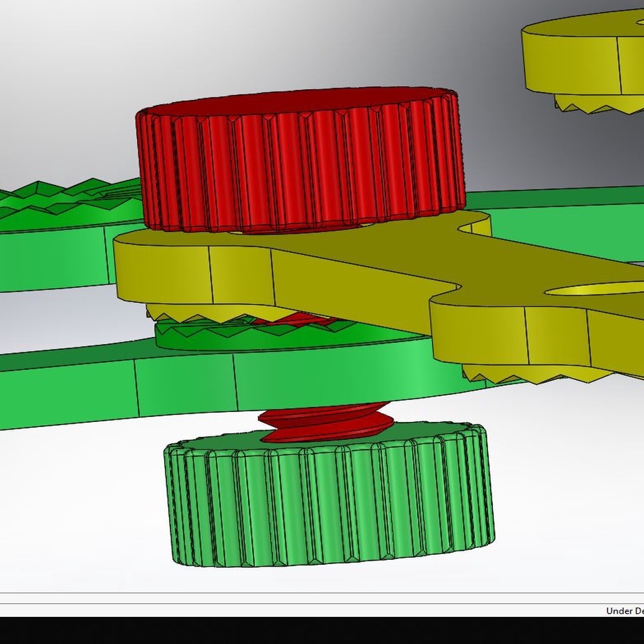Click the 'Under De' status bar text
The width and height of the screenshot is (644, 644).
tap(625, 611)
